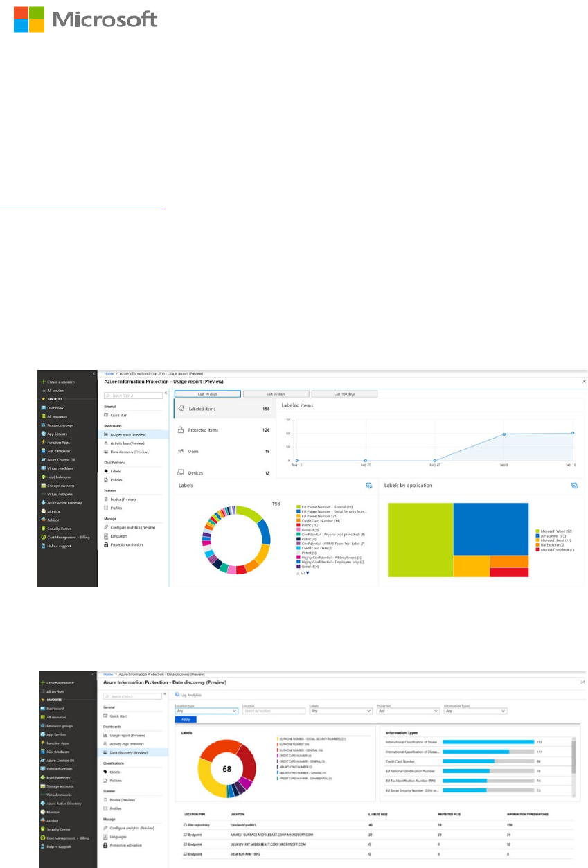Select the Last 180 days tab
This screenshot has height=868, width=588.
[x=344, y=393]
